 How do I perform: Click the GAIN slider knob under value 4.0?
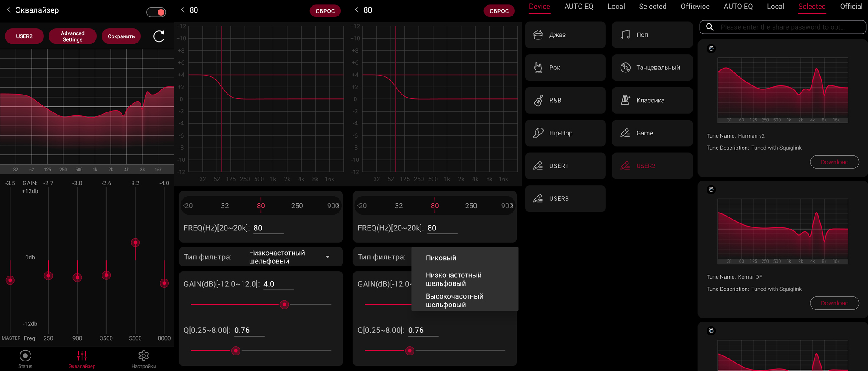pos(284,305)
